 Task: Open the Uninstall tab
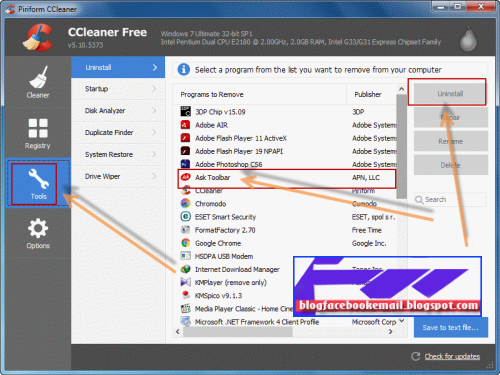(x=118, y=67)
